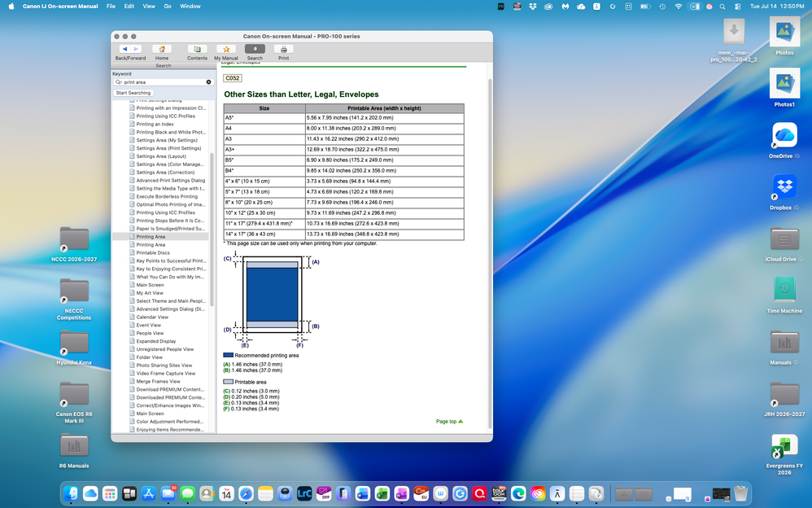812x508 pixels.
Task: Select My Art View in results
Action: tap(150, 293)
